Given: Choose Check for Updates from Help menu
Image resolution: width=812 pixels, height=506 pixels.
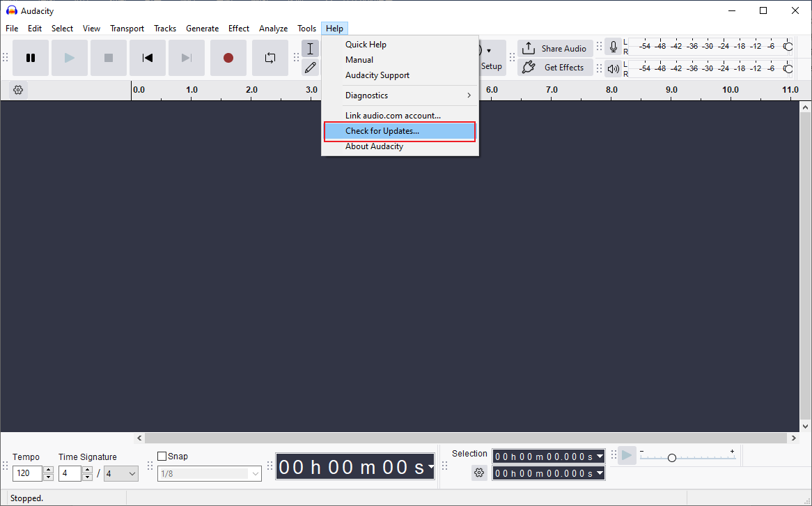Looking at the screenshot, I should (382, 131).
